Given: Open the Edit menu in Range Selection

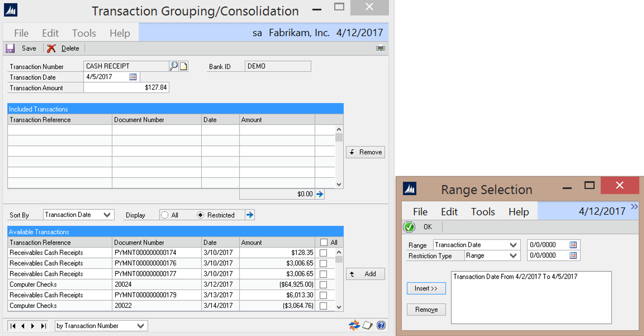Looking at the screenshot, I should click(x=449, y=211).
